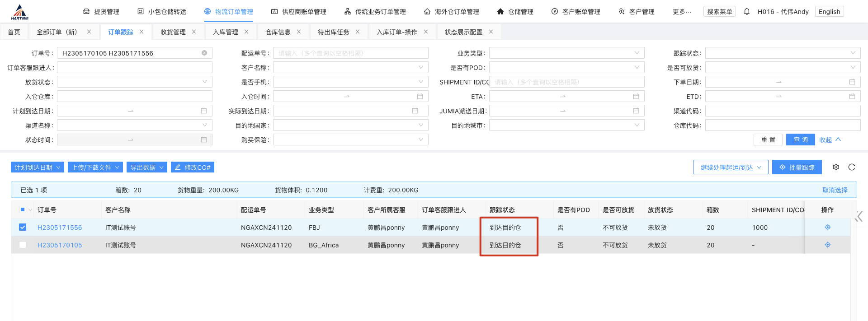
Task: Check the row H2305170105 checkbox
Action: (23, 245)
